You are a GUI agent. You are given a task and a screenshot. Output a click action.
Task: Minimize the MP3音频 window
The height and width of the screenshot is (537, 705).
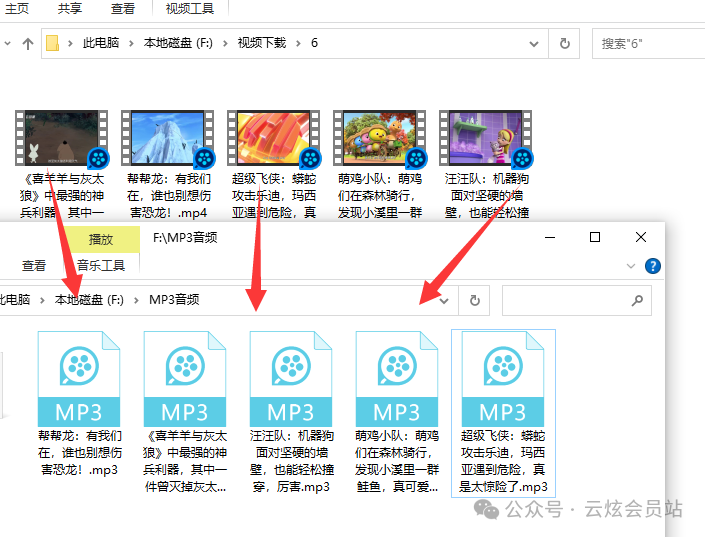[x=550, y=237]
